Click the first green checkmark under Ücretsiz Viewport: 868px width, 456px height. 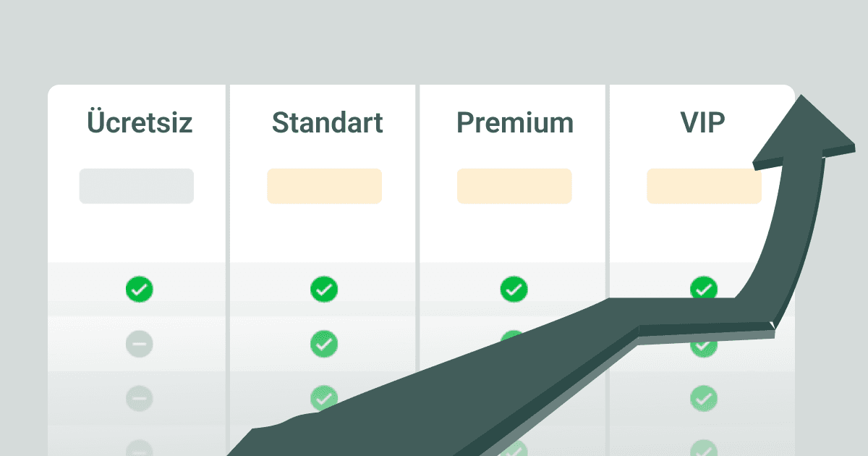pyautogui.click(x=140, y=290)
